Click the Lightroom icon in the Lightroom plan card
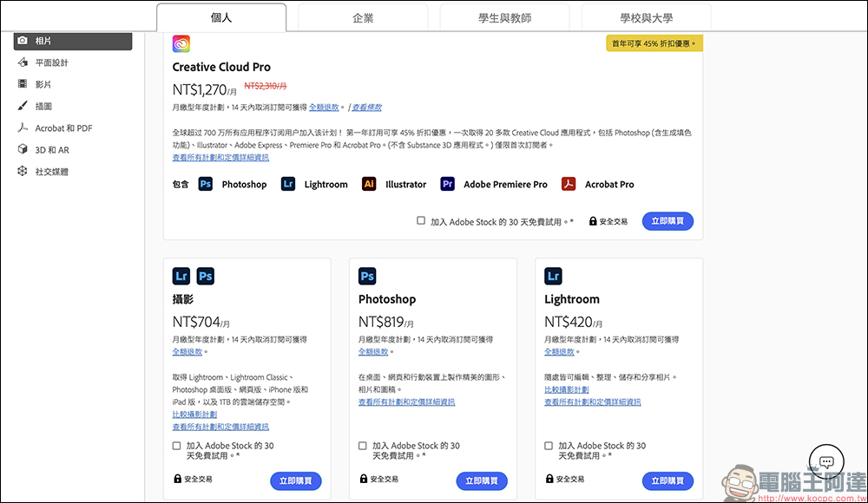This screenshot has height=503, width=868. 553,277
